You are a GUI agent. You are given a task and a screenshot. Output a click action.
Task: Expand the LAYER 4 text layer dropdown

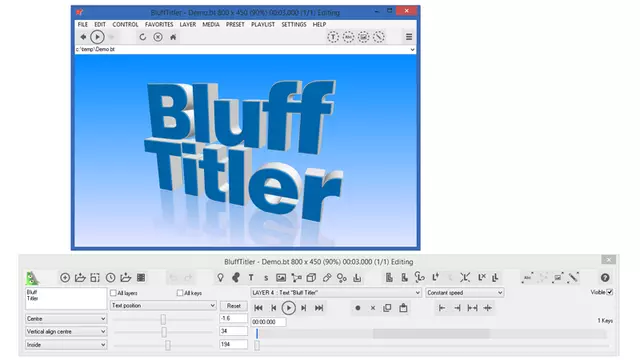(x=336, y=293)
